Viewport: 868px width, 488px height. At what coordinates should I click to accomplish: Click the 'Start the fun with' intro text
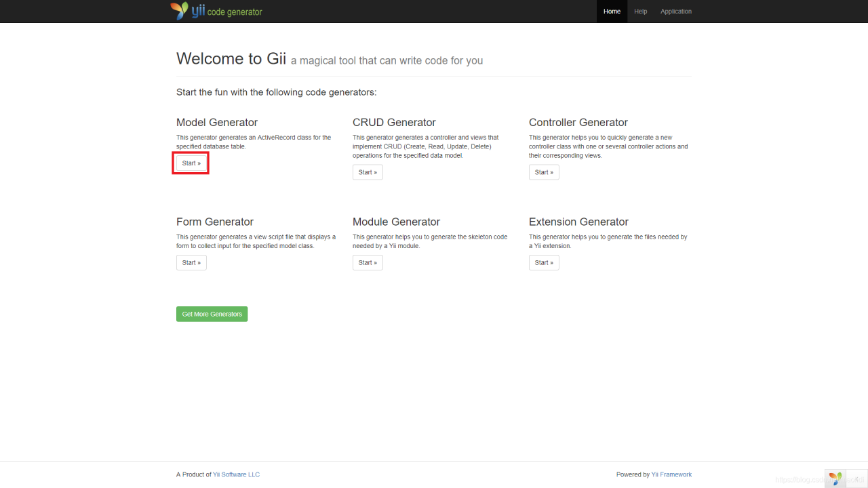pos(276,92)
